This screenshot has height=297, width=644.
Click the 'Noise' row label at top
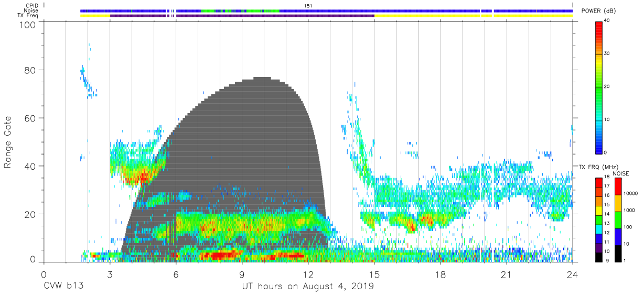pos(31,10)
